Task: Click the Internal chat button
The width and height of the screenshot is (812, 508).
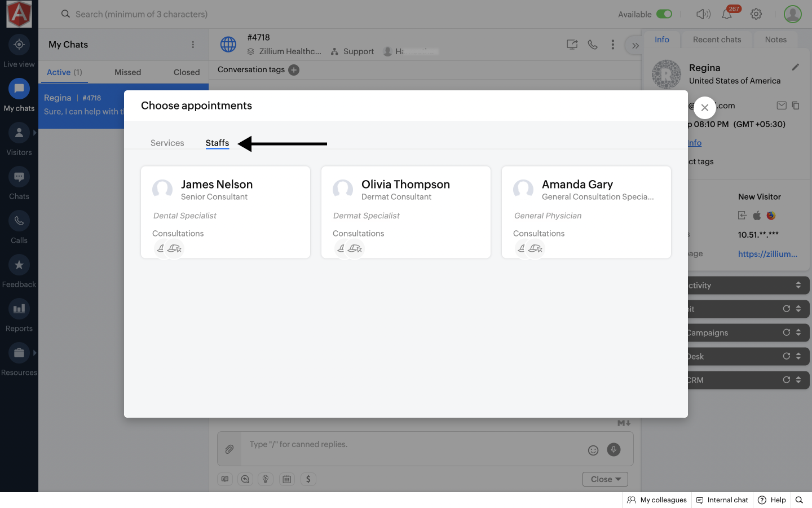Action: click(x=722, y=500)
